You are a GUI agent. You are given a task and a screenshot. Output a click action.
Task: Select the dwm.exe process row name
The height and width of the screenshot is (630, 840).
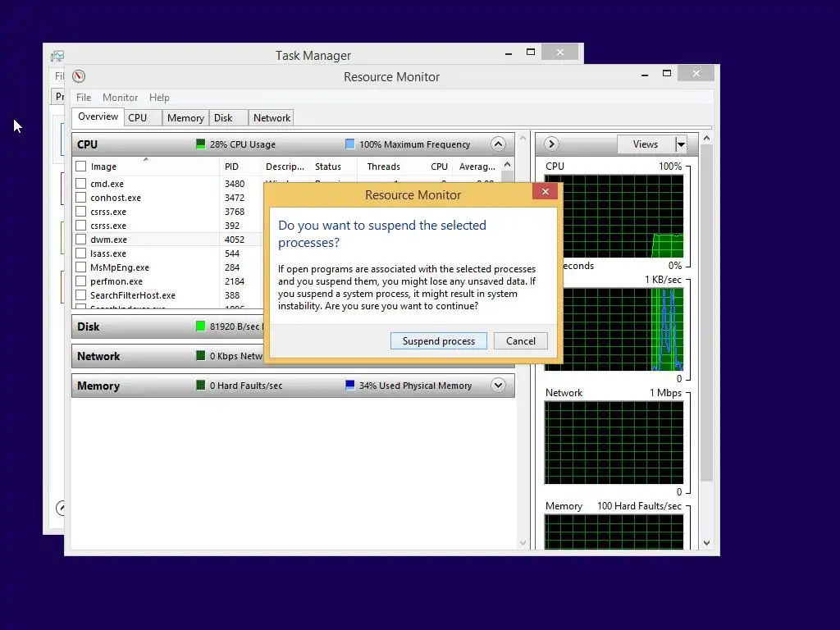(x=109, y=240)
